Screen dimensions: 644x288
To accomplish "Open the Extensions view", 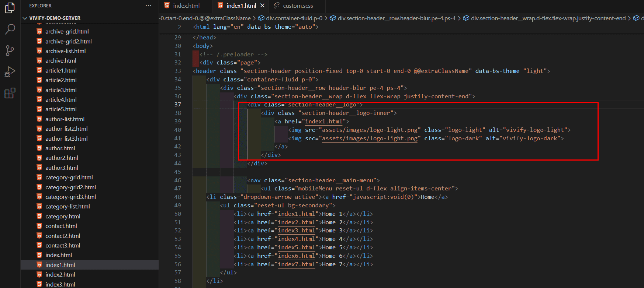I will pyautogui.click(x=10, y=93).
